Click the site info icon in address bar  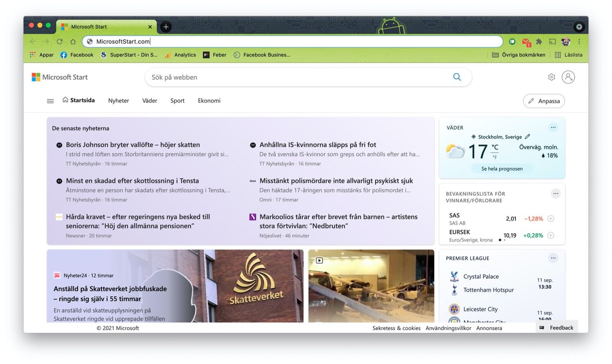point(89,42)
